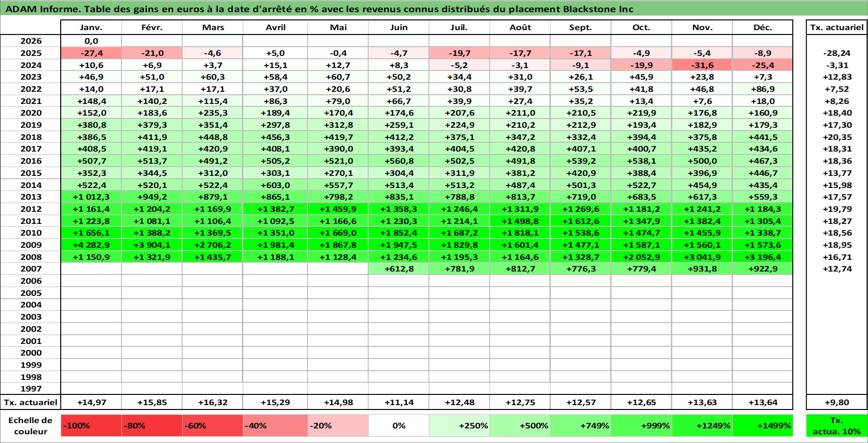Select the +1499% bright green swatch
The image size is (868, 443).
763,426
